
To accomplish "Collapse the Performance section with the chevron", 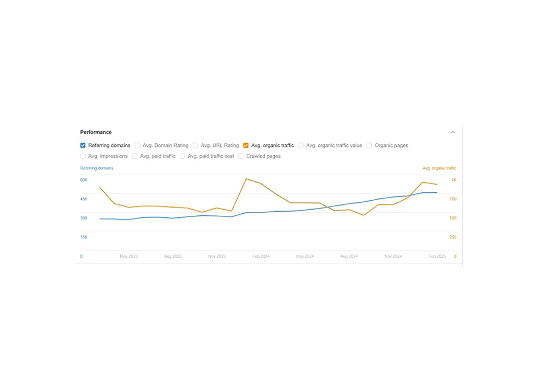I will click(x=453, y=132).
